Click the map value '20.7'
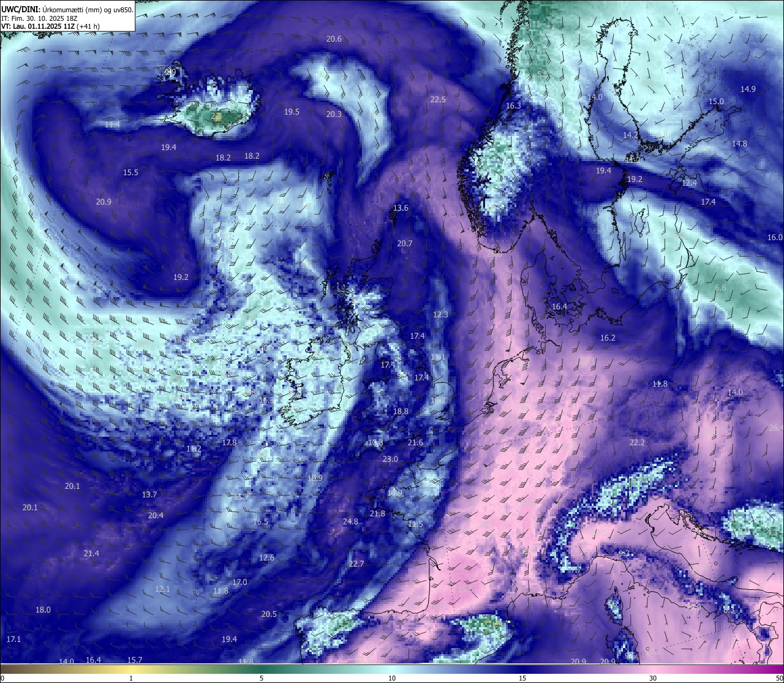784x683 pixels. pos(404,243)
